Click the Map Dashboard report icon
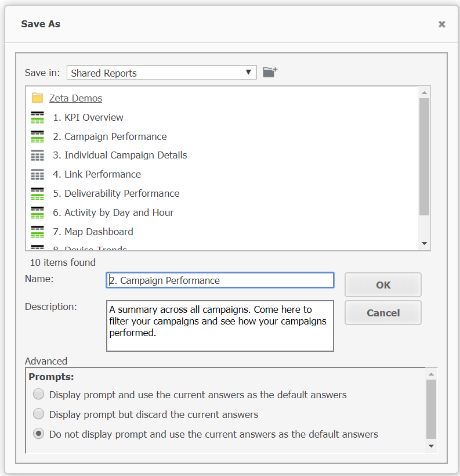460x476 pixels. [x=38, y=232]
